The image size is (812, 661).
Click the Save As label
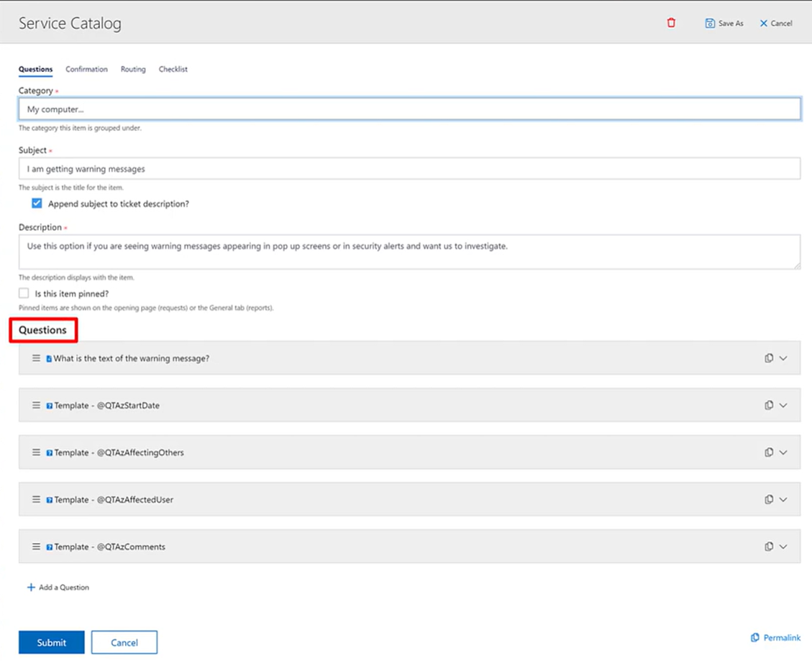tap(731, 23)
